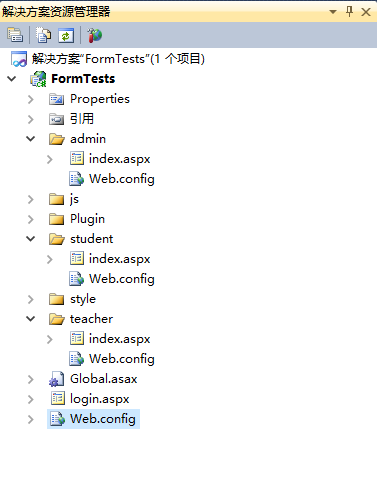Click the Refresh toolbar icon
This screenshot has height=479, width=377.
click(66, 35)
